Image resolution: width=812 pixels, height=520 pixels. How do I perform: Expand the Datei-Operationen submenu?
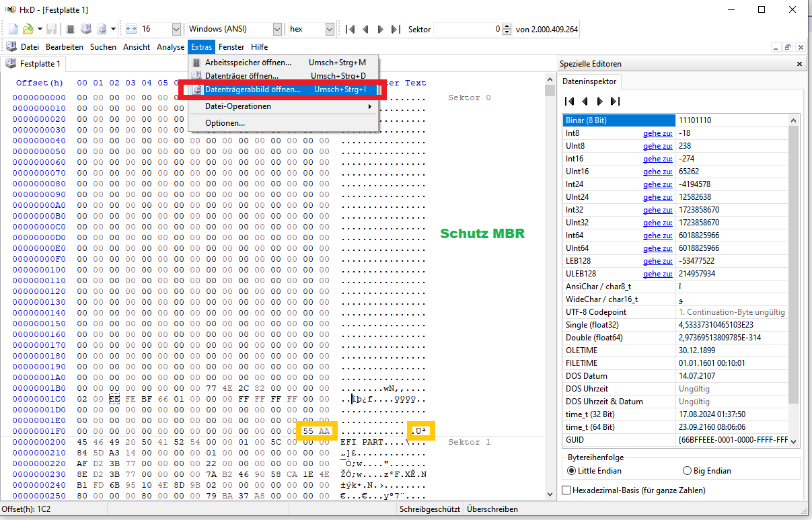[283, 106]
